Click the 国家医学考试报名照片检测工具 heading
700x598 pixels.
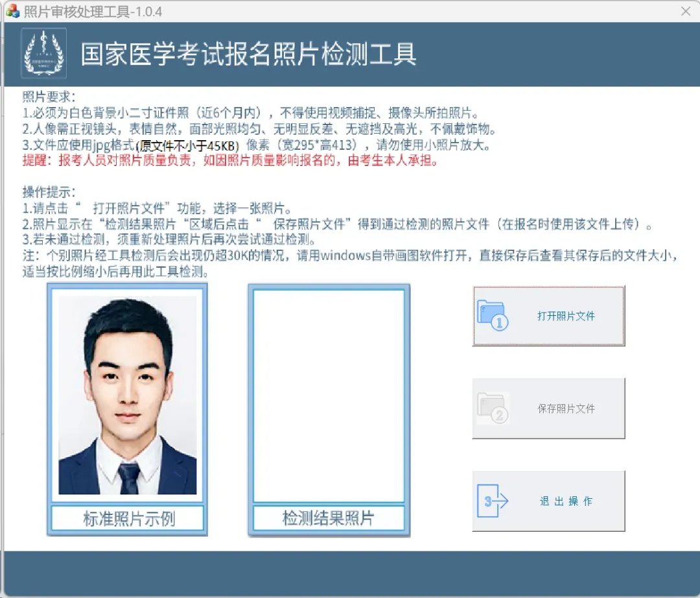tap(249, 54)
